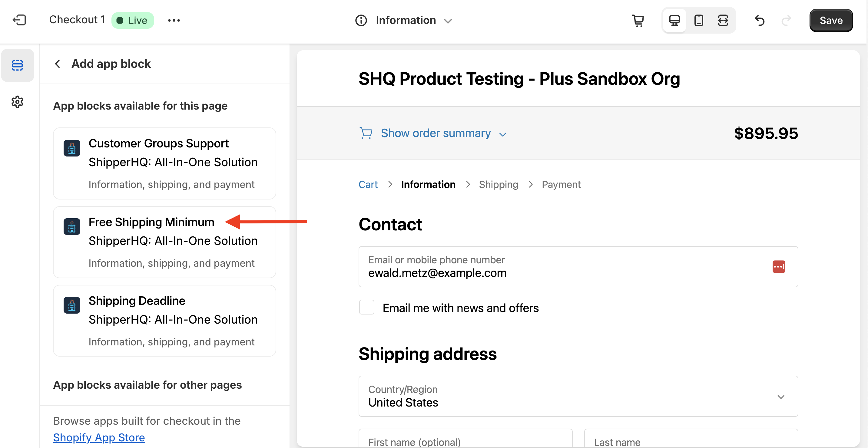Go back from Add app block
Viewport: 868px width, 448px height.
click(58, 64)
